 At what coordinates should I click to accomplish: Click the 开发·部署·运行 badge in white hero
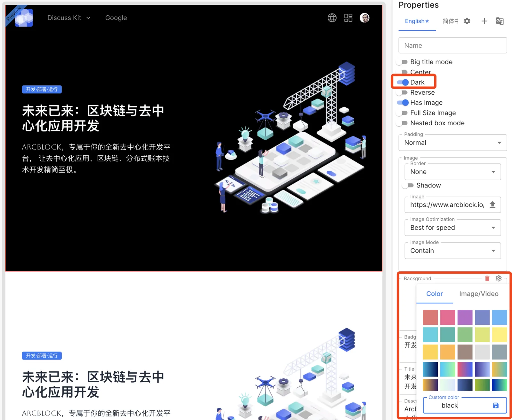coord(42,355)
